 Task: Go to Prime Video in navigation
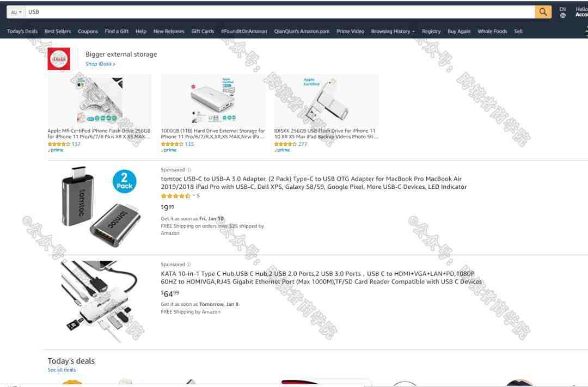click(x=350, y=32)
